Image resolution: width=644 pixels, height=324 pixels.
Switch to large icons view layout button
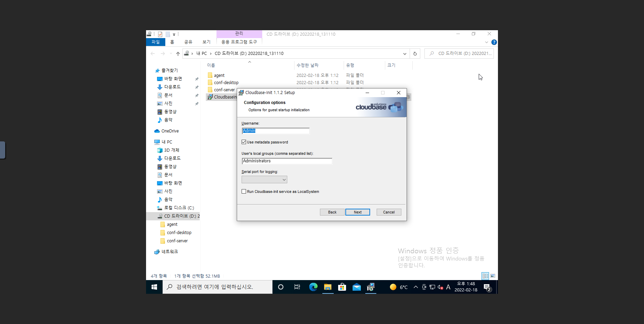click(493, 276)
